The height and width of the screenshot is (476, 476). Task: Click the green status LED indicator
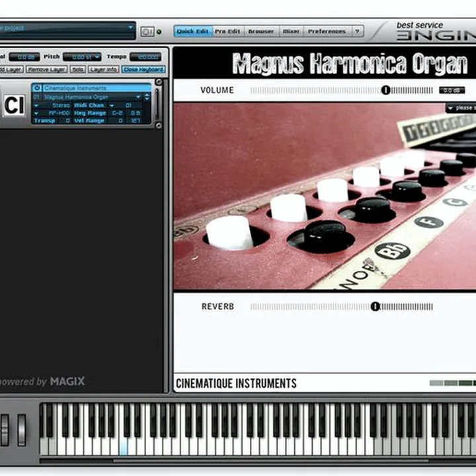[159, 32]
